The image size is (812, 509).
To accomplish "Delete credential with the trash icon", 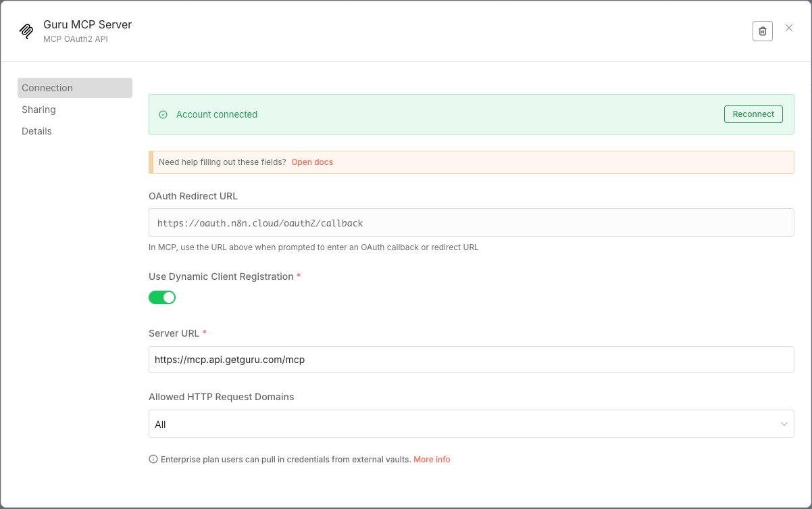I will 762,31.
